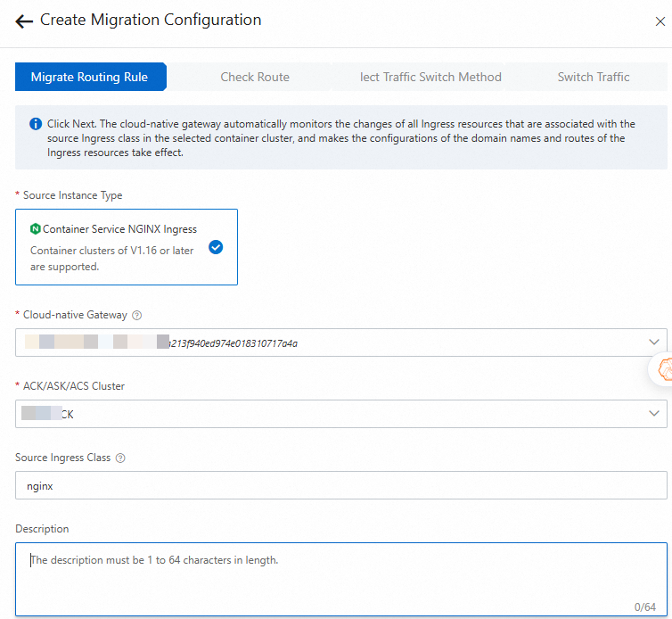Go back using the left arrow icon
The width and height of the screenshot is (672, 619).
(x=24, y=21)
